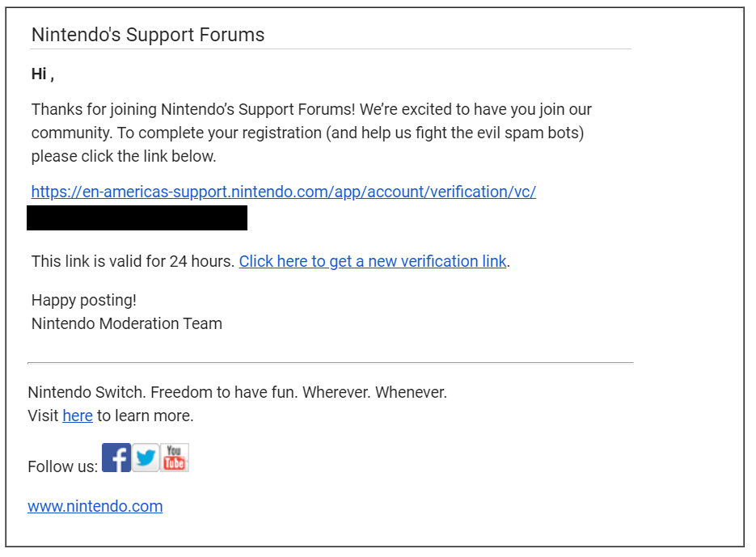Click the black redacted bar under the URL
The height and width of the screenshot is (557, 756).
(137, 217)
